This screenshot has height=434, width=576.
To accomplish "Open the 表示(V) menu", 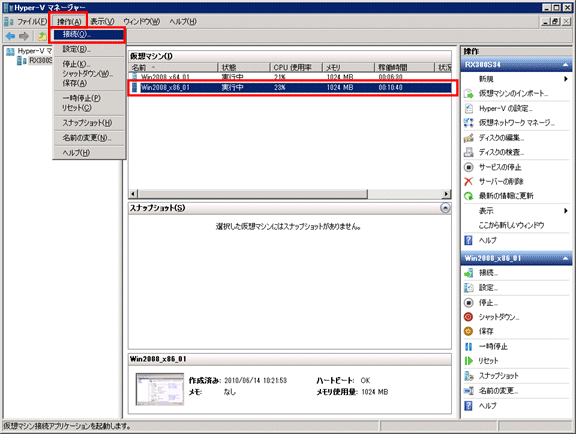I will click(102, 22).
